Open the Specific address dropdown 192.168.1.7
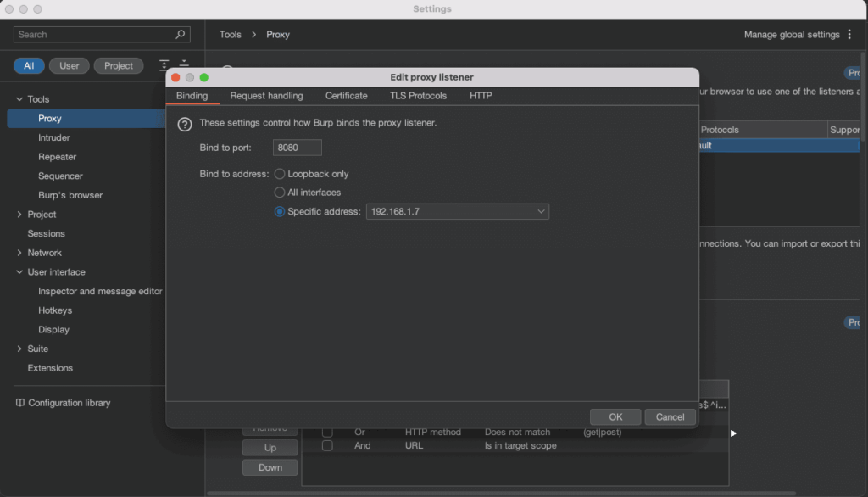 457,212
